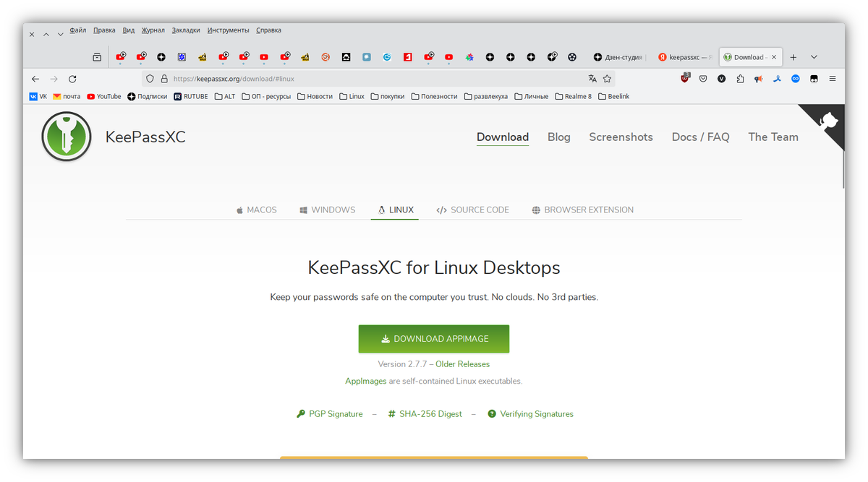Open the покупки bookmarks folder
This screenshot has height=482, width=868.
tap(388, 96)
